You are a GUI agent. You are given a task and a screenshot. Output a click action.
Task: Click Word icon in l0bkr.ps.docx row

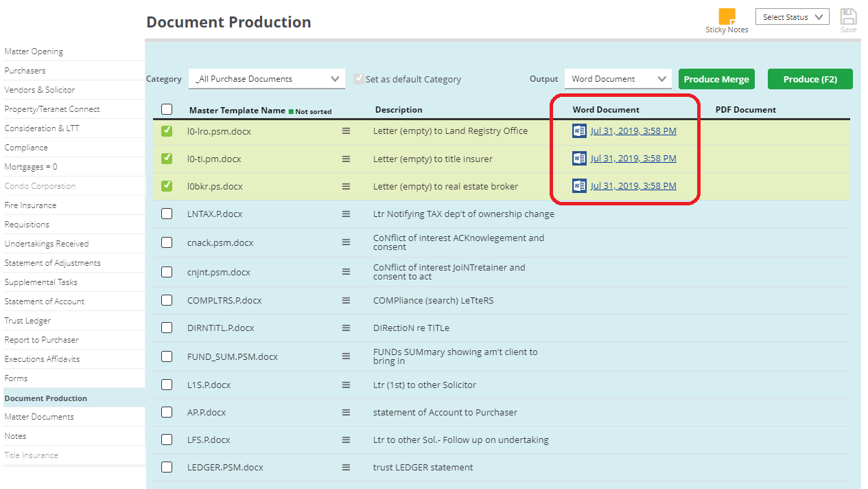579,185
